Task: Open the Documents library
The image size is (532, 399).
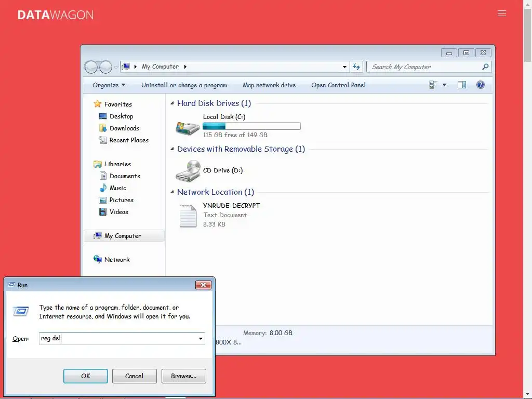Action: tap(125, 176)
